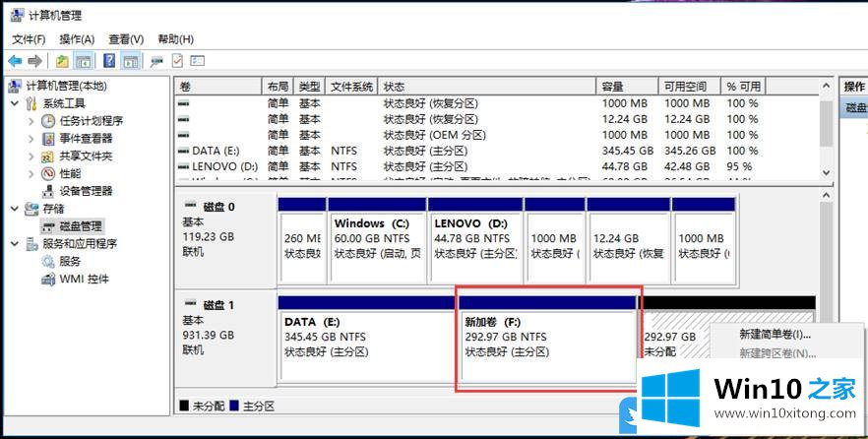Screen dimensions: 868x439
Task: Click the Forward arrow toolbar icon
Action: click(x=34, y=61)
